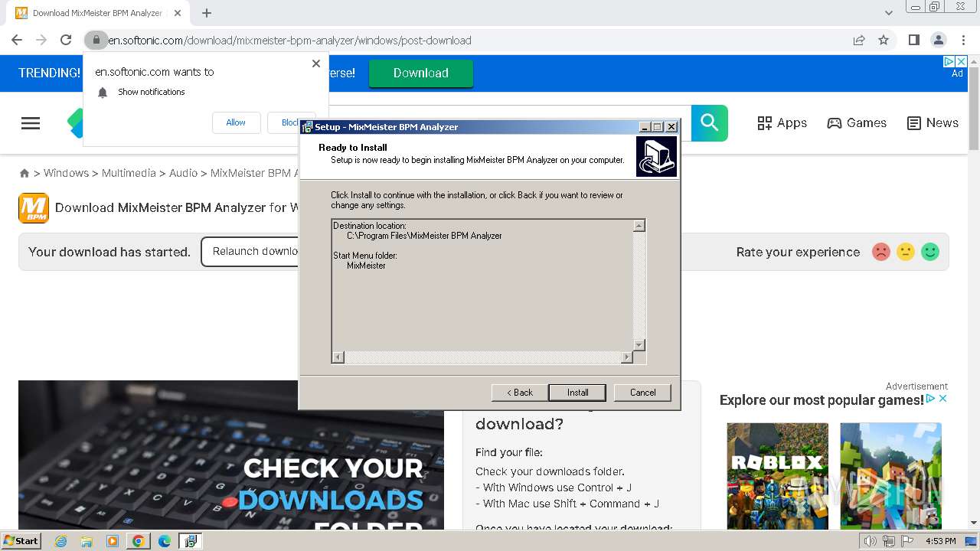
Task: Reload the current page
Action: point(66,40)
